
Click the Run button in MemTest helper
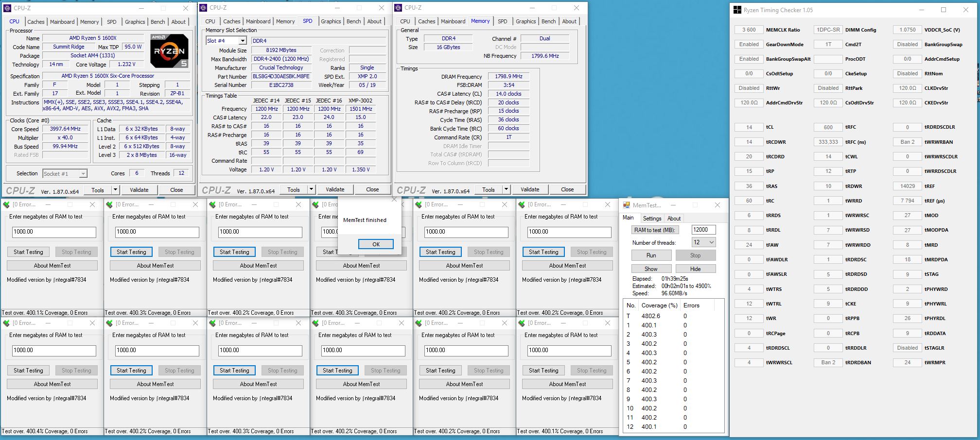point(651,255)
